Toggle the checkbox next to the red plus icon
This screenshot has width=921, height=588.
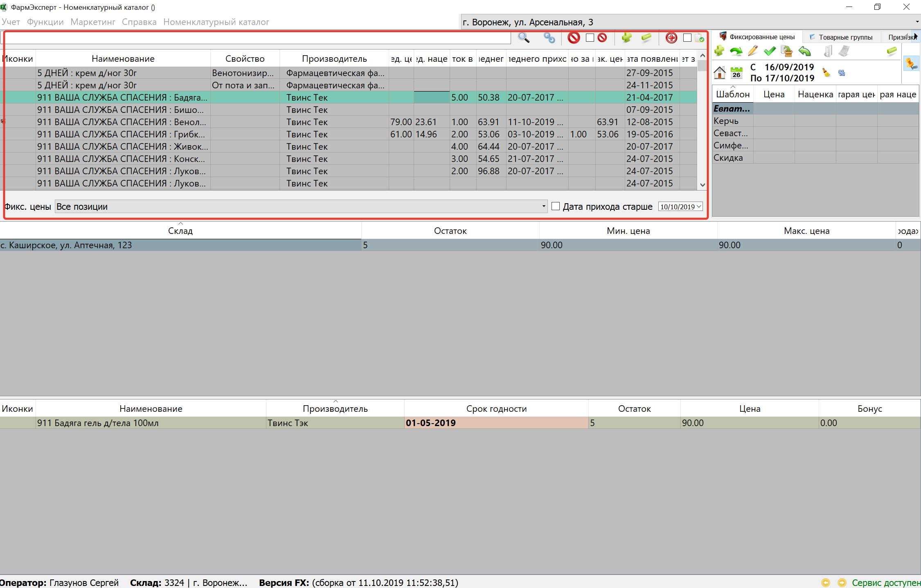pos(687,38)
